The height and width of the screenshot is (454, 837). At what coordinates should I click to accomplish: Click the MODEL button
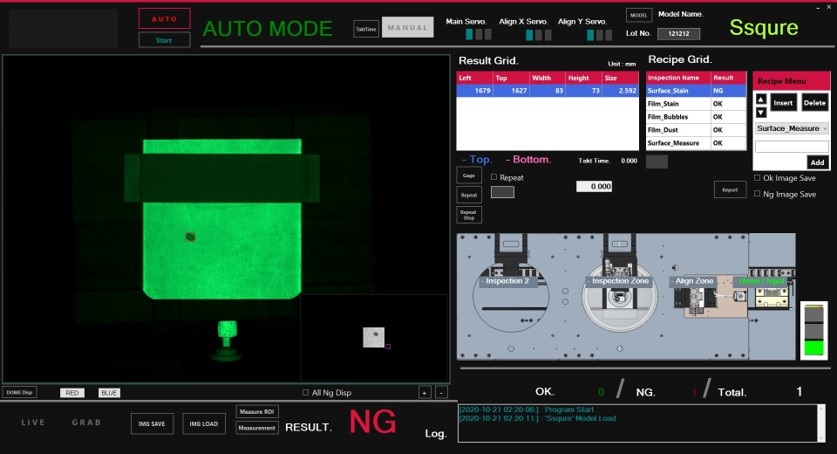638,15
